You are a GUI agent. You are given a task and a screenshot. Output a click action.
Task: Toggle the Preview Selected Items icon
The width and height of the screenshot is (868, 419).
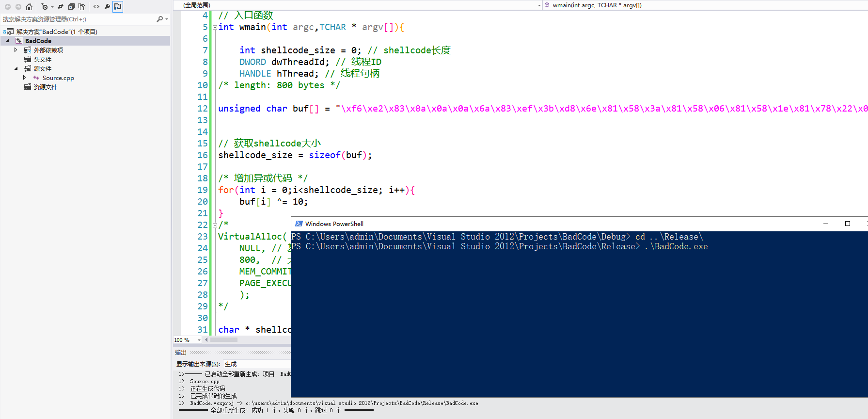[x=118, y=7]
